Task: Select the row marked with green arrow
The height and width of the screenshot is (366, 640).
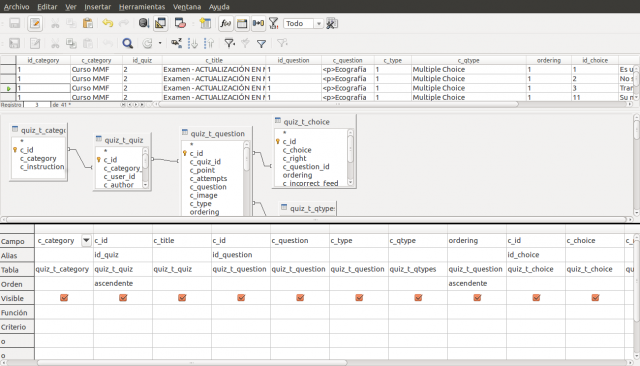Action: [8, 88]
